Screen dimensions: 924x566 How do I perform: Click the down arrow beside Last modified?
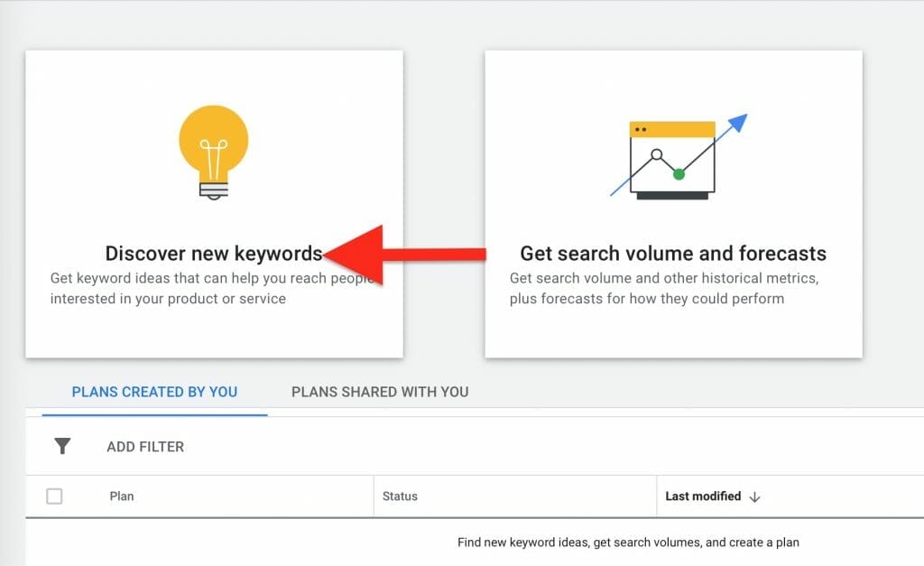[755, 496]
